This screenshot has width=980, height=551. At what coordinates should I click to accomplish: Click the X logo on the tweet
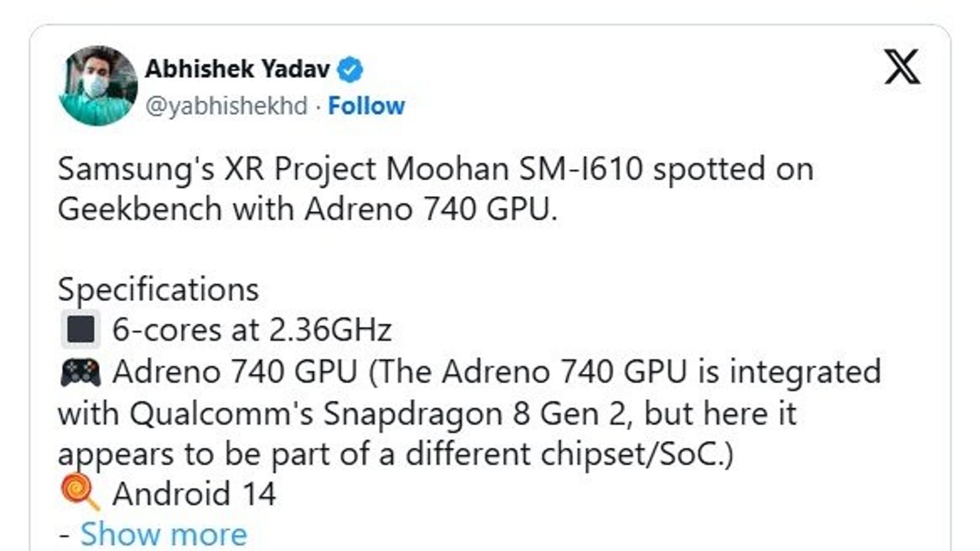click(x=902, y=67)
